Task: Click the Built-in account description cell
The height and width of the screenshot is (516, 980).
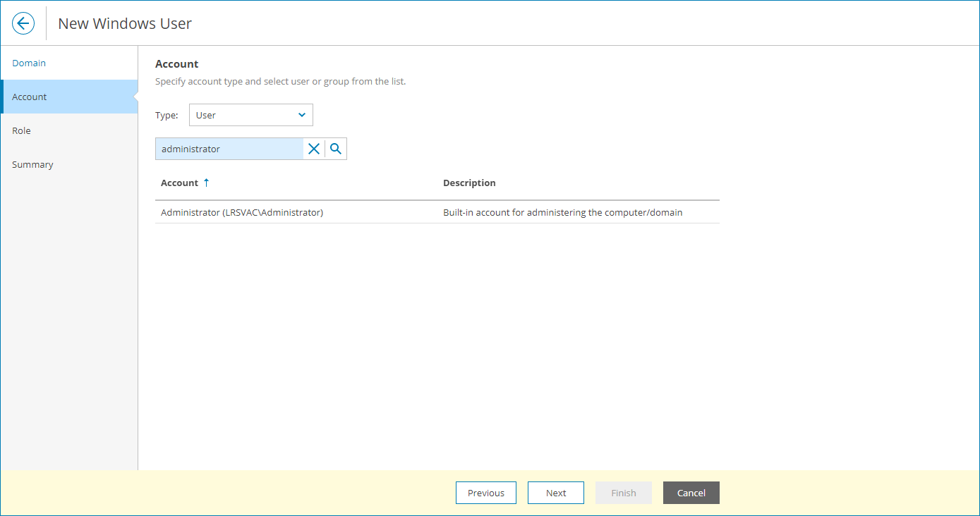Action: point(562,212)
